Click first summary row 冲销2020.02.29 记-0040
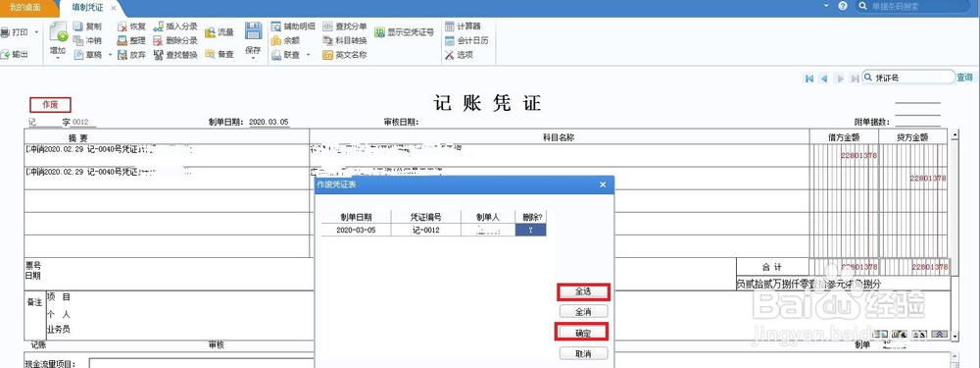This screenshot has height=368, width=980. coord(167,155)
